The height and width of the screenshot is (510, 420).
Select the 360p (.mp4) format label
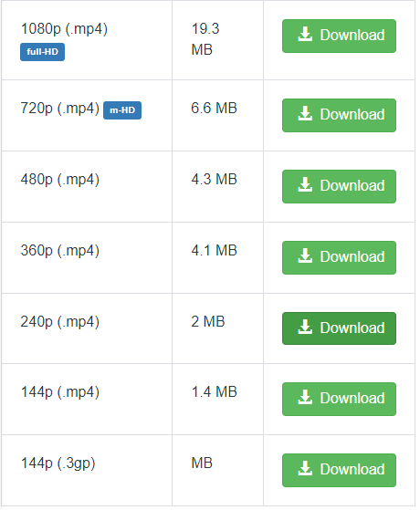tap(60, 251)
